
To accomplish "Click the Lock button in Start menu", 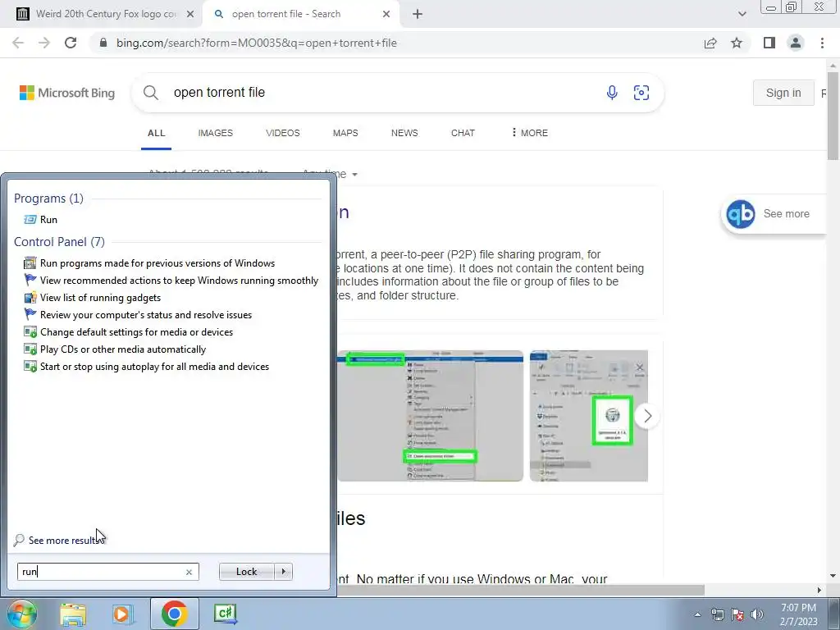I will tap(246, 572).
